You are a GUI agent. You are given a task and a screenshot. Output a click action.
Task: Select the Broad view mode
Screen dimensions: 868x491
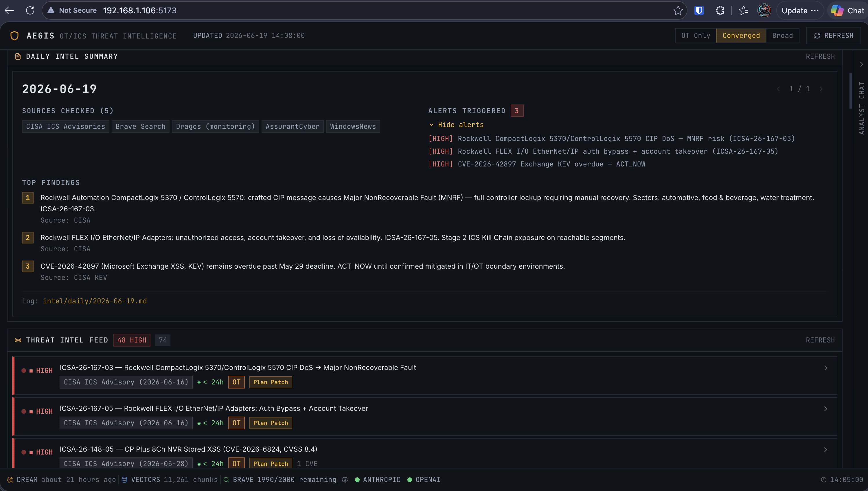(782, 36)
